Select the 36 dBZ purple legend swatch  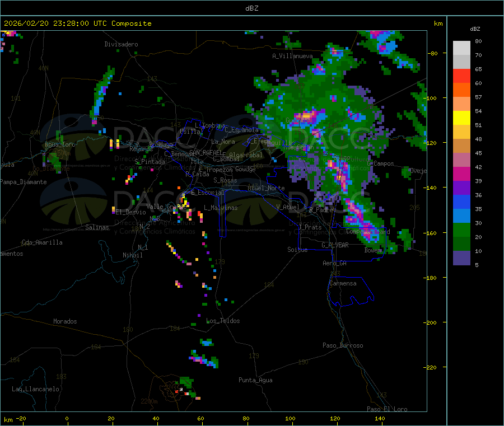click(461, 188)
